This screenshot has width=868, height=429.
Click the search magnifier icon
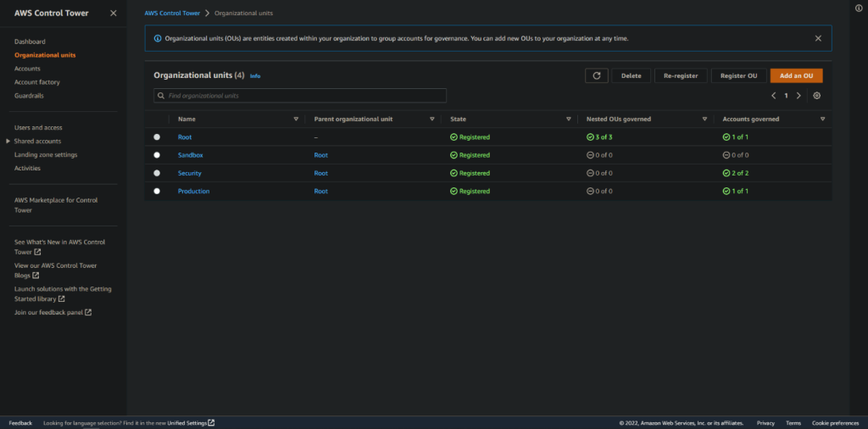tap(161, 96)
